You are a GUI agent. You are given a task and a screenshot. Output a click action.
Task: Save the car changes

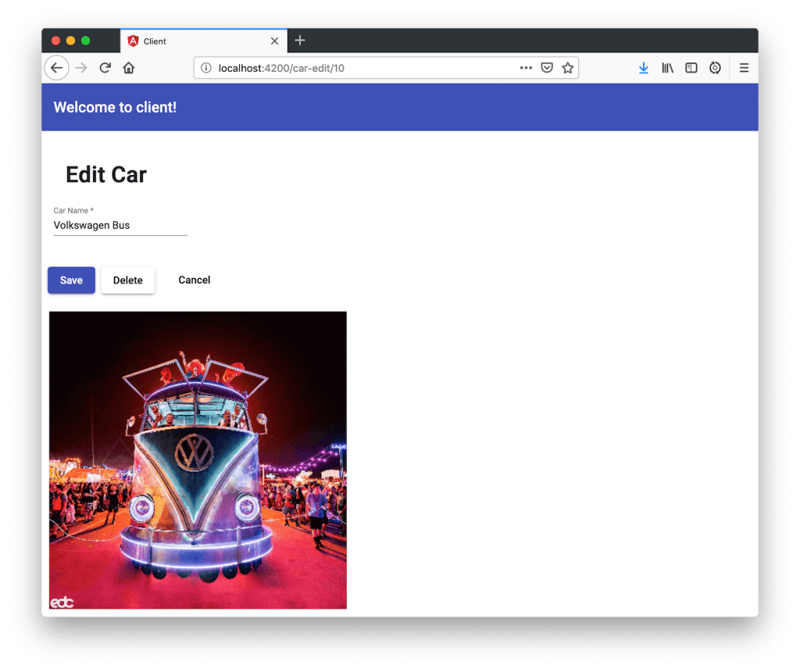pyautogui.click(x=71, y=280)
